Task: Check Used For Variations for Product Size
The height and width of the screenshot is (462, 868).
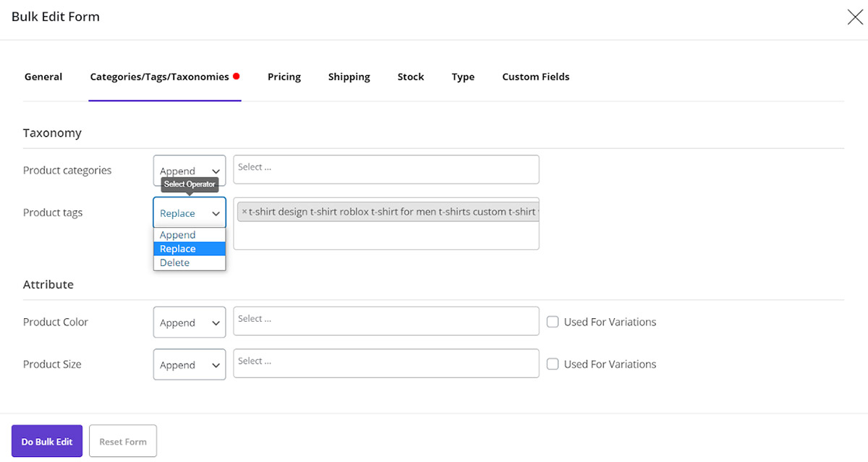Action: click(x=553, y=364)
